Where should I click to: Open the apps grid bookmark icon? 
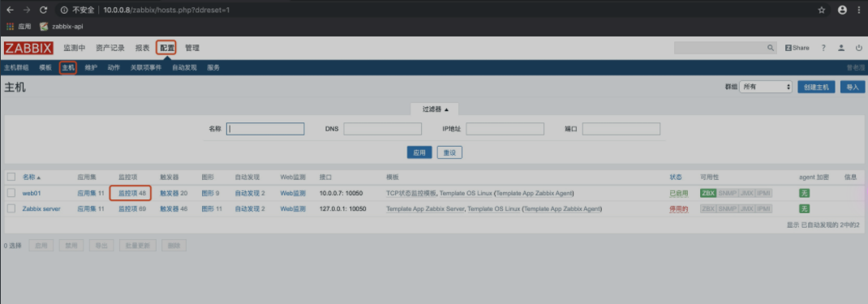tap(10, 27)
